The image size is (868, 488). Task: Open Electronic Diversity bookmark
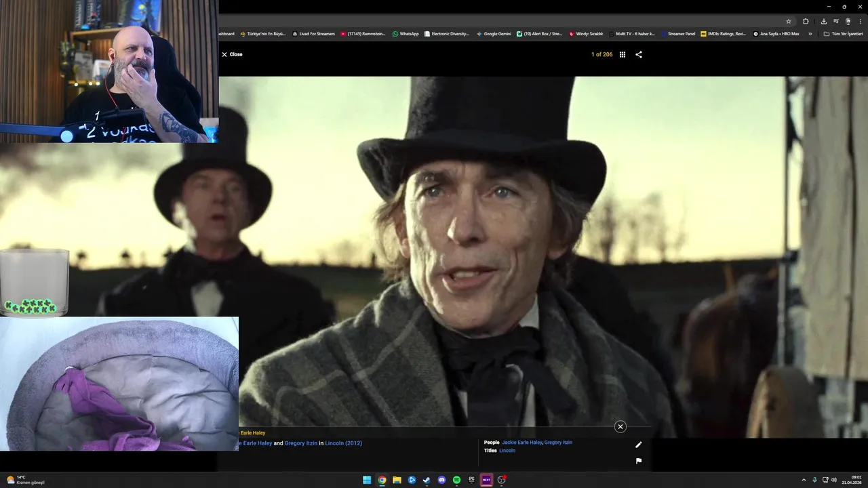tap(447, 33)
